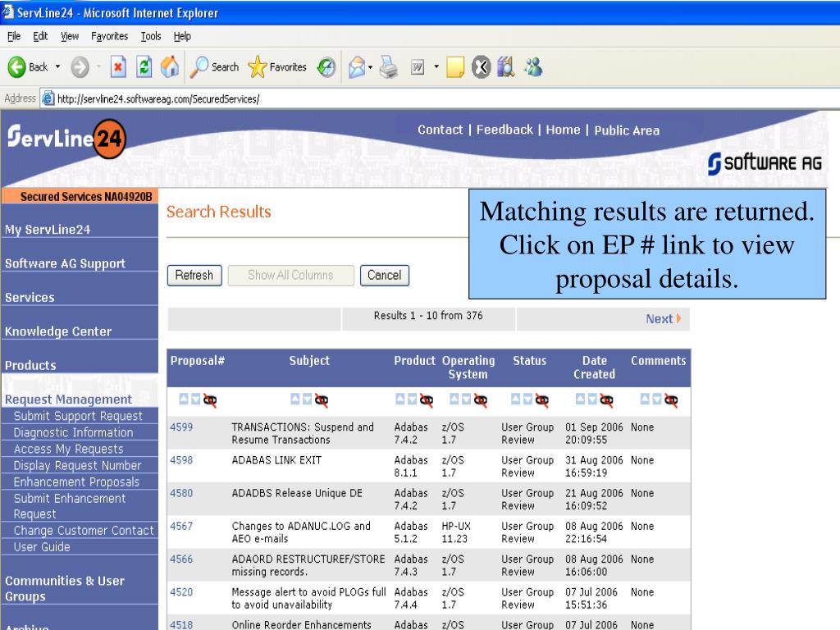This screenshot has width=840, height=630.
Task: Open My ServLine24 sidebar item
Action: click(48, 230)
